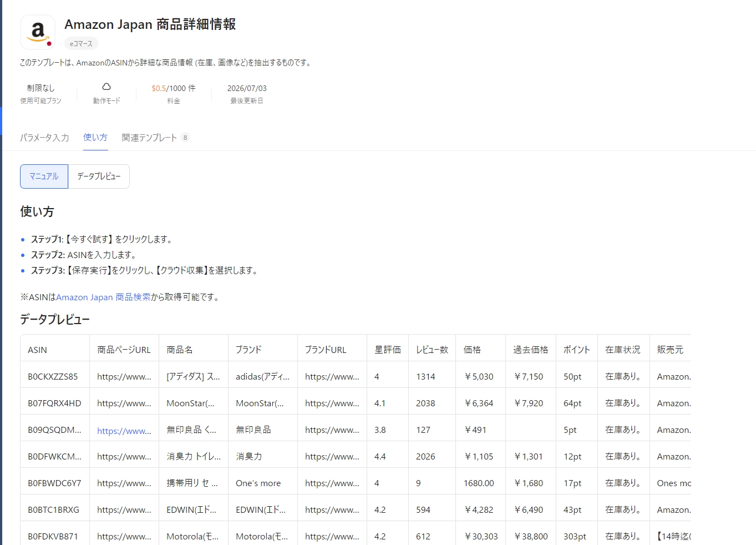This screenshot has height=545, width=756.
Task: Click the $0.5/1000 件 pricing text
Action: (174, 88)
